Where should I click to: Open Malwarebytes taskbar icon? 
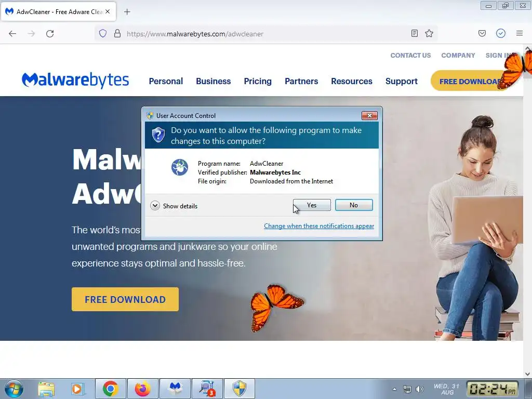(175, 389)
